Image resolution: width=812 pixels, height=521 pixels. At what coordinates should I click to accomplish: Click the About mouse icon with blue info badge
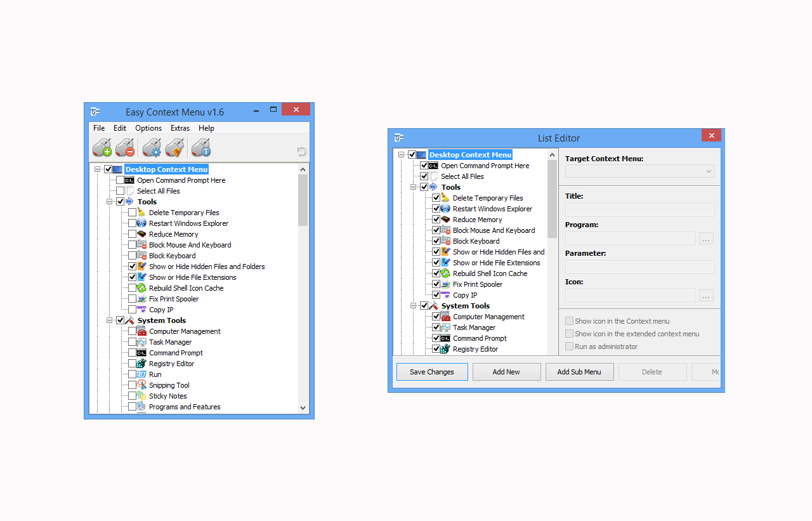click(x=201, y=148)
